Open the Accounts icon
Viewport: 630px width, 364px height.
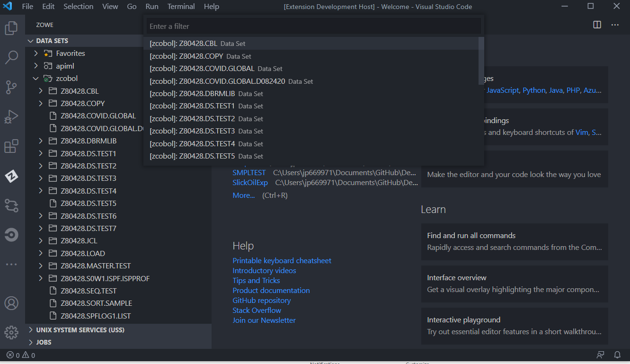tap(11, 303)
